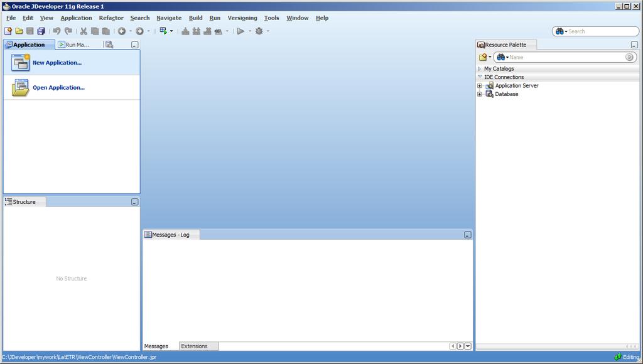The height and width of the screenshot is (364, 643).
Task: Open the new folder dropdown in Resource Palette
Action: (x=490, y=57)
